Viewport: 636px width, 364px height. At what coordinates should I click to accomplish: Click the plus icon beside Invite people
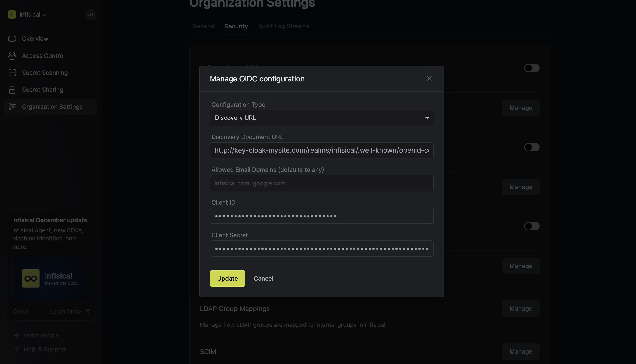[x=16, y=335]
